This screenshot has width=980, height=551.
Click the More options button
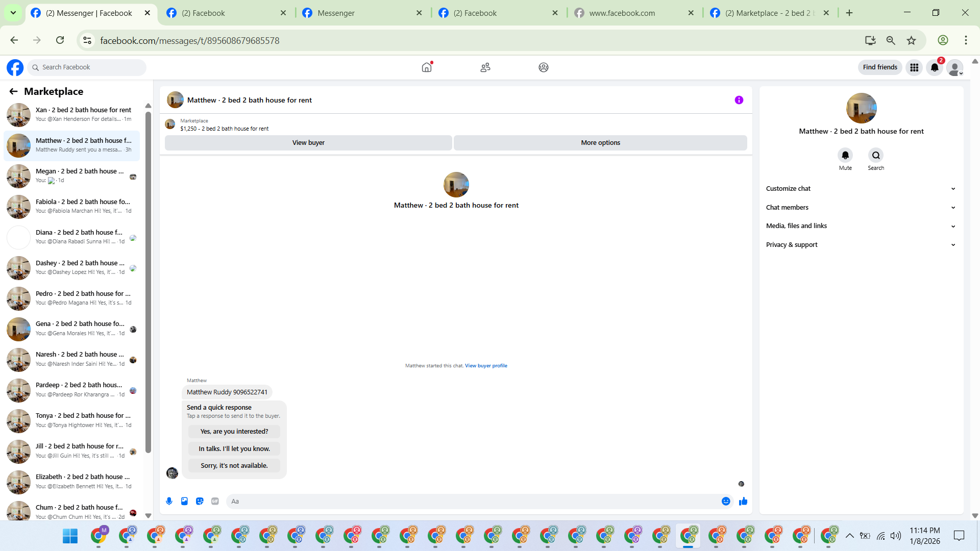coord(600,143)
